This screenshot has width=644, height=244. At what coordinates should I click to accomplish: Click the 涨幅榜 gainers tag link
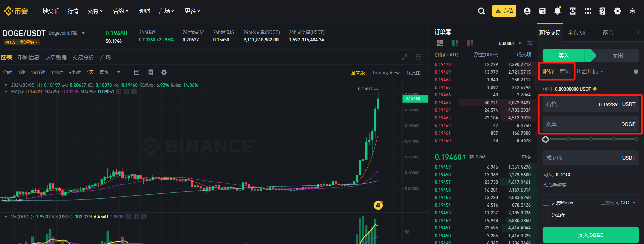tap(28, 42)
